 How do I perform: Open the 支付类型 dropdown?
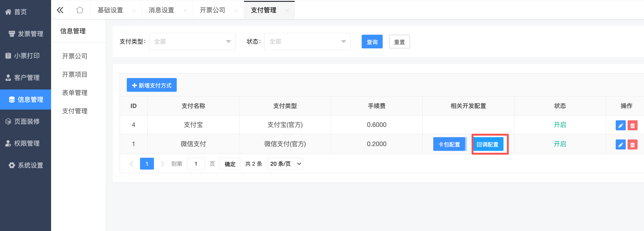(192, 42)
